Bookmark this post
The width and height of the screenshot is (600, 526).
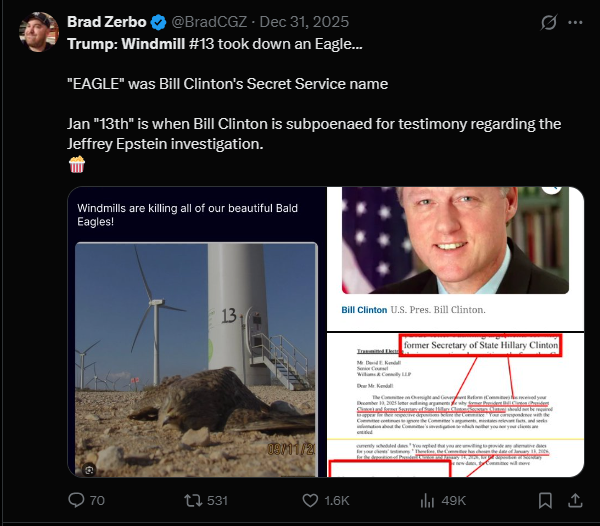(547, 500)
